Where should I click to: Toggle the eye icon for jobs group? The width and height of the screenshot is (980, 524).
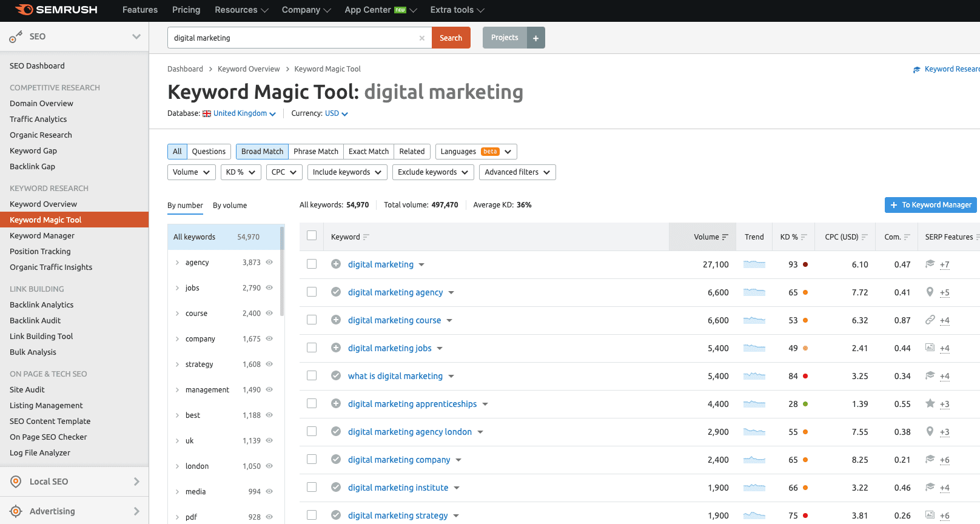(x=269, y=287)
